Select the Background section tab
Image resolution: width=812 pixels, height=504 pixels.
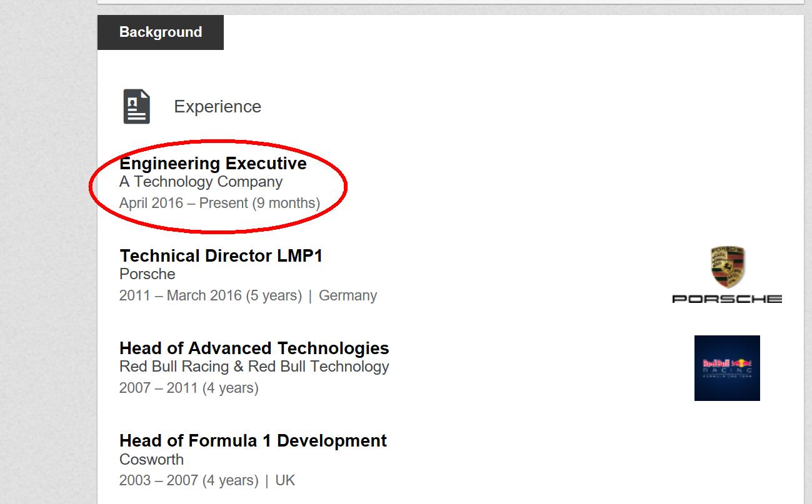point(161,32)
